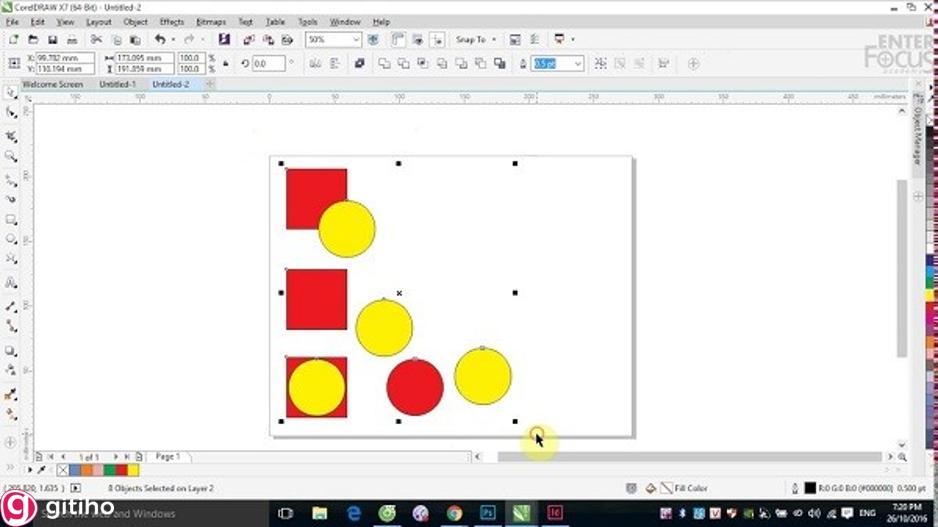
Task: Toggle Show Rulers icon in toolbar
Action: [x=398, y=39]
